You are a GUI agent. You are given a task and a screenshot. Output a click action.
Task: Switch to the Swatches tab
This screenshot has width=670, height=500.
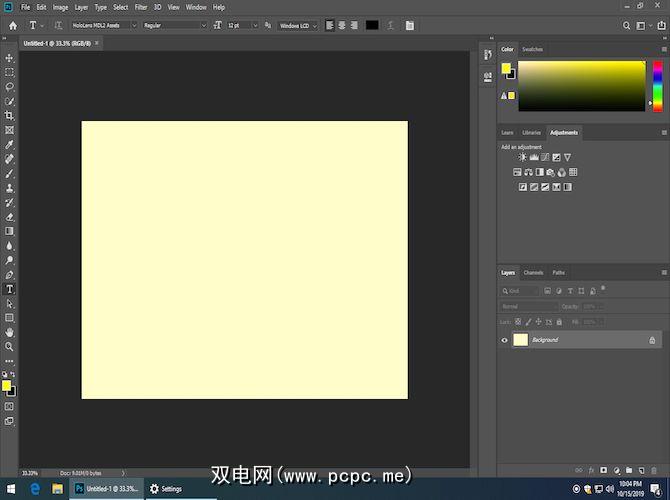click(x=532, y=49)
